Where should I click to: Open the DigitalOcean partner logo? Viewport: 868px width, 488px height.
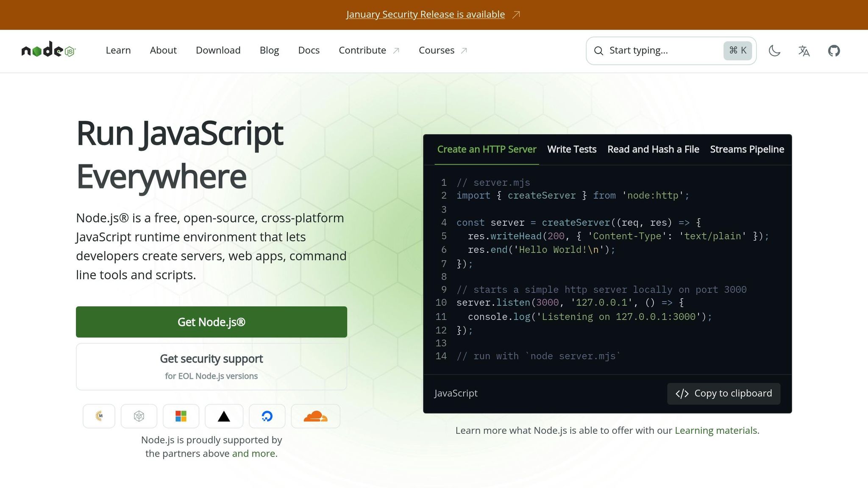coord(267,416)
